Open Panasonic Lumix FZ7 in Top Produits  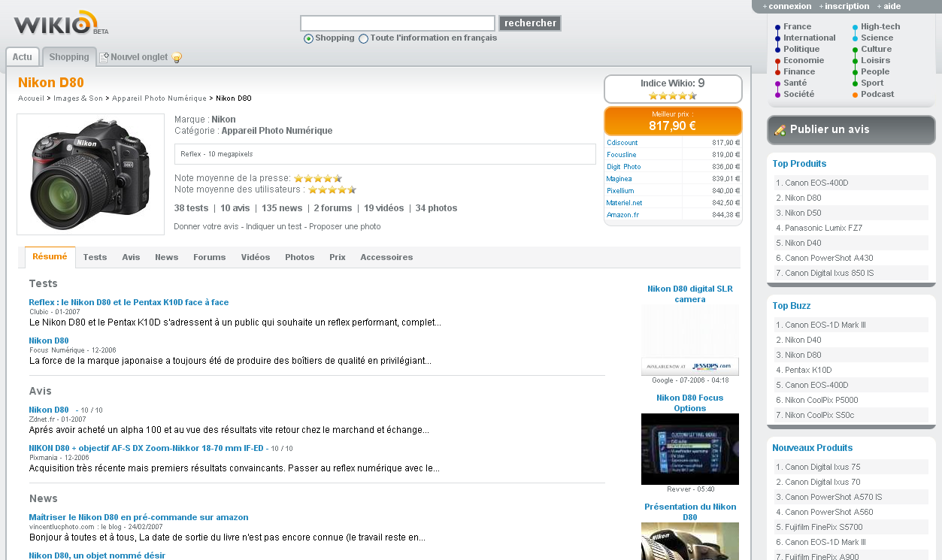823,228
